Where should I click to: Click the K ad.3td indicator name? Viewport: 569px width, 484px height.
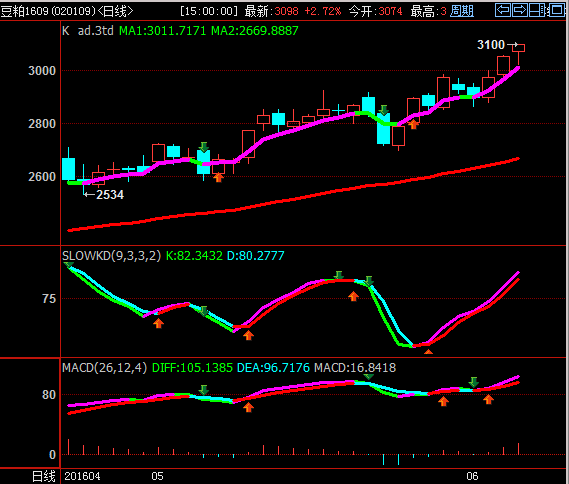coord(87,31)
